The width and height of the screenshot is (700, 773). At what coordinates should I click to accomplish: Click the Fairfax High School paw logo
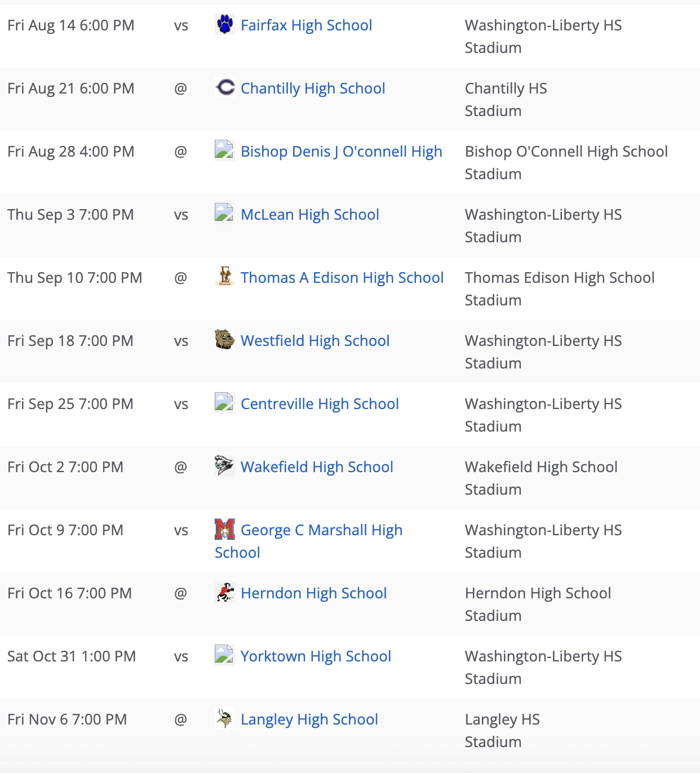pos(225,24)
